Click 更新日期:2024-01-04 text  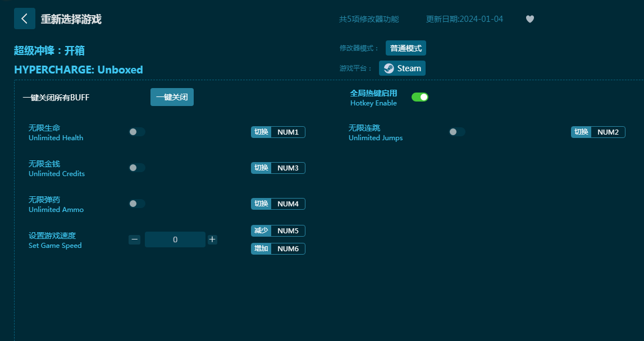(x=464, y=19)
